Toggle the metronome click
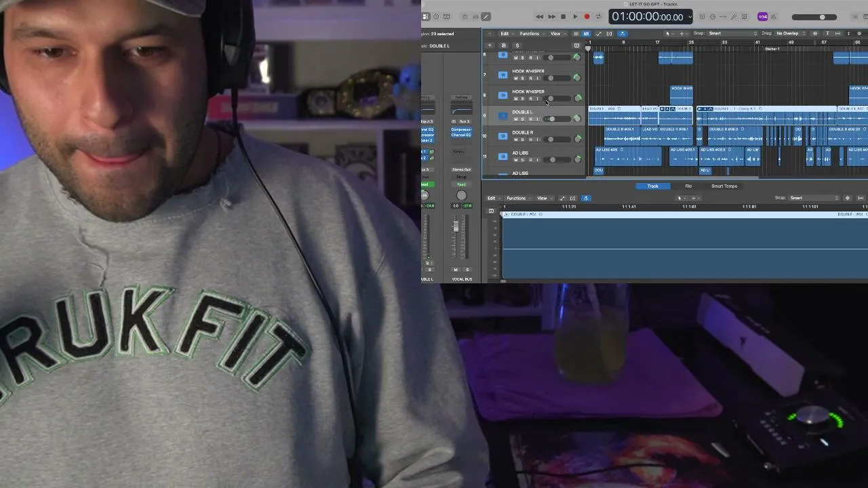The height and width of the screenshot is (488, 868). pyautogui.click(x=774, y=17)
